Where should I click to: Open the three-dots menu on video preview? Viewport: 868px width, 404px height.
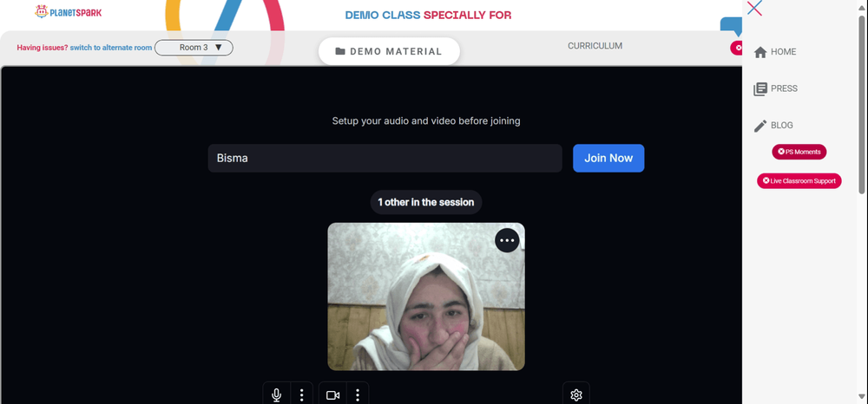(x=507, y=240)
